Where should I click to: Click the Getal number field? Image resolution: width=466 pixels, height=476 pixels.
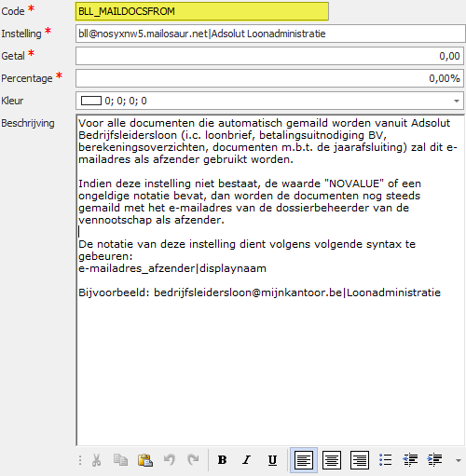pos(269,56)
